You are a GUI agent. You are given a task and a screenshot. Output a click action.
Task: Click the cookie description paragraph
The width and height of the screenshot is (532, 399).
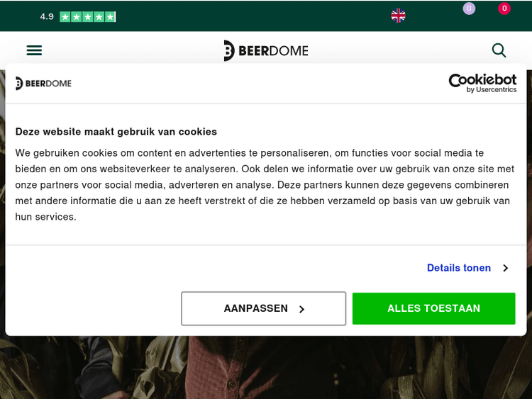[262, 184]
